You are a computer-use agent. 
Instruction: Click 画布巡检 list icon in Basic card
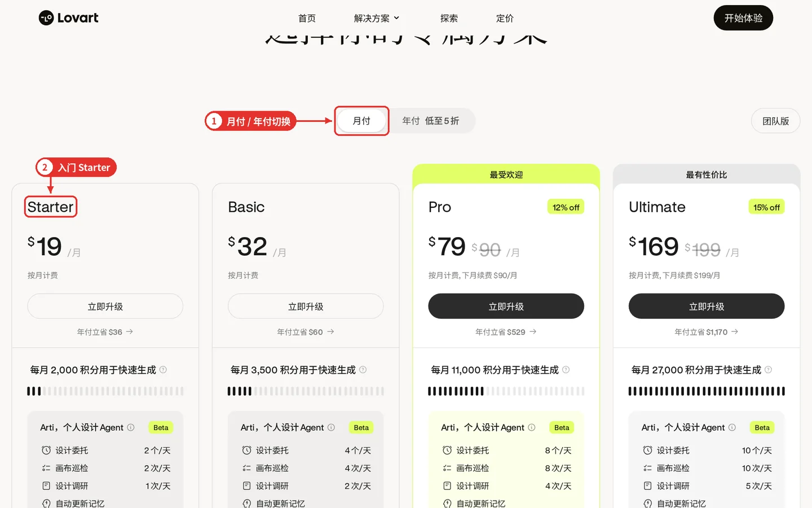pyautogui.click(x=246, y=468)
